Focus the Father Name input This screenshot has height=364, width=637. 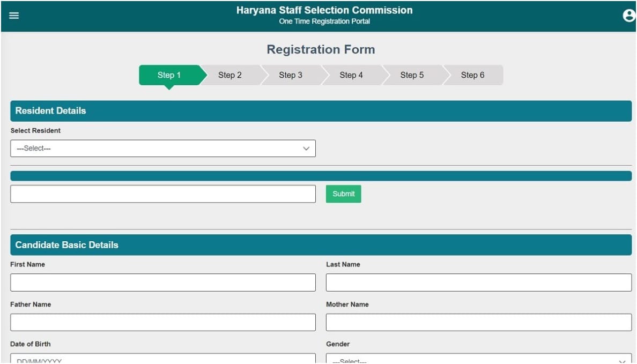(163, 322)
